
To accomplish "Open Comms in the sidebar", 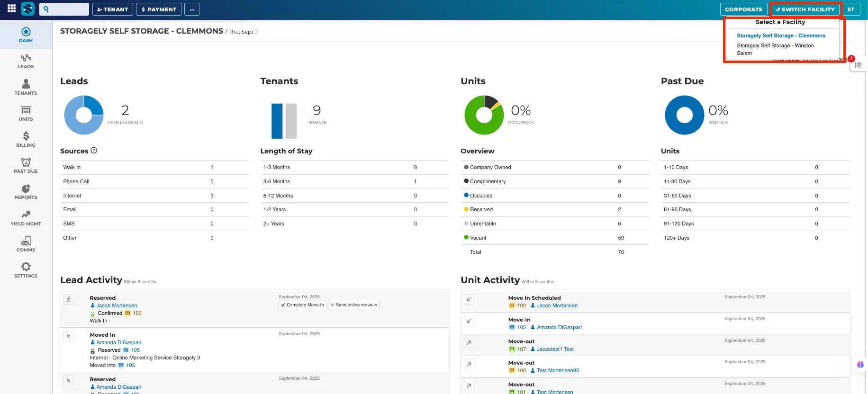I will coord(26,244).
